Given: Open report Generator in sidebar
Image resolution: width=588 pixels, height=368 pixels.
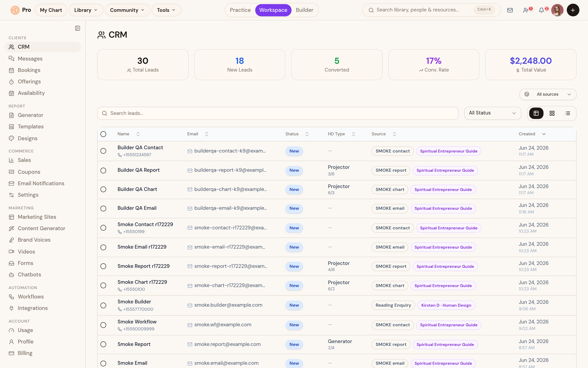Looking at the screenshot, I should 43,115.
